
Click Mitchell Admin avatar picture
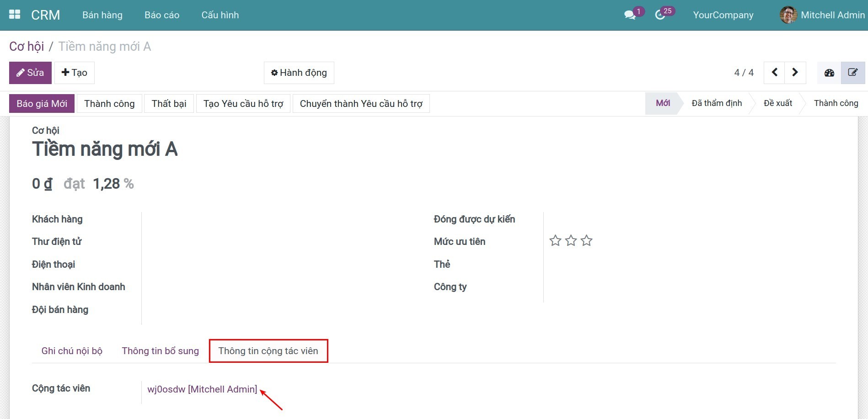(x=788, y=15)
